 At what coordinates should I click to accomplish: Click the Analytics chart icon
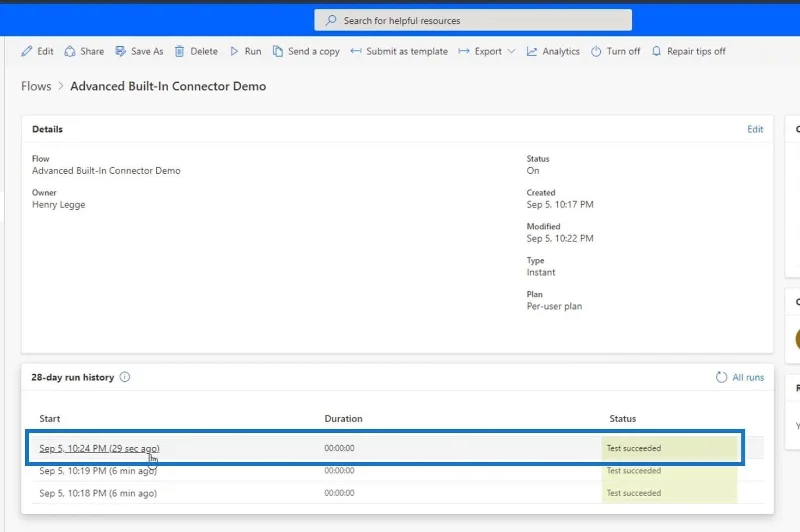tap(532, 51)
